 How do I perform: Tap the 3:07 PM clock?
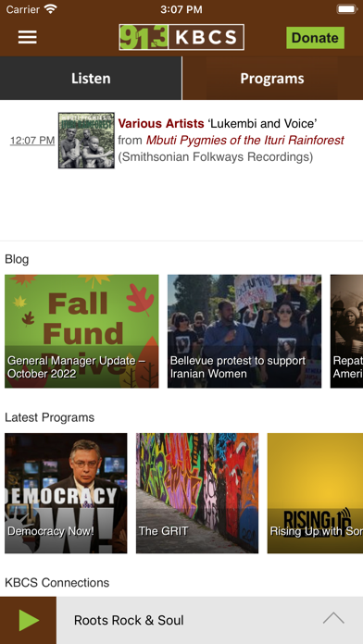(181, 9)
